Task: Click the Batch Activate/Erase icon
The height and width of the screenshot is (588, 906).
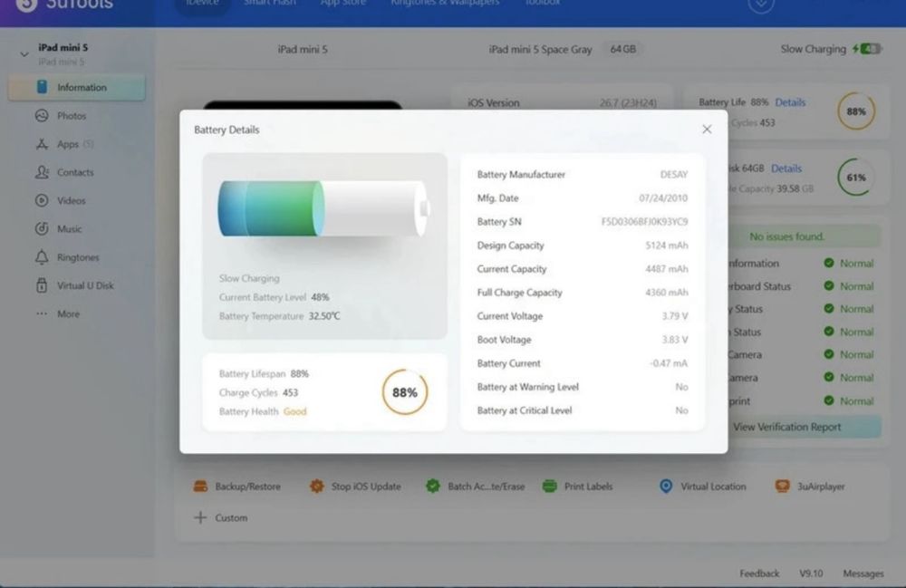Action: coord(433,487)
